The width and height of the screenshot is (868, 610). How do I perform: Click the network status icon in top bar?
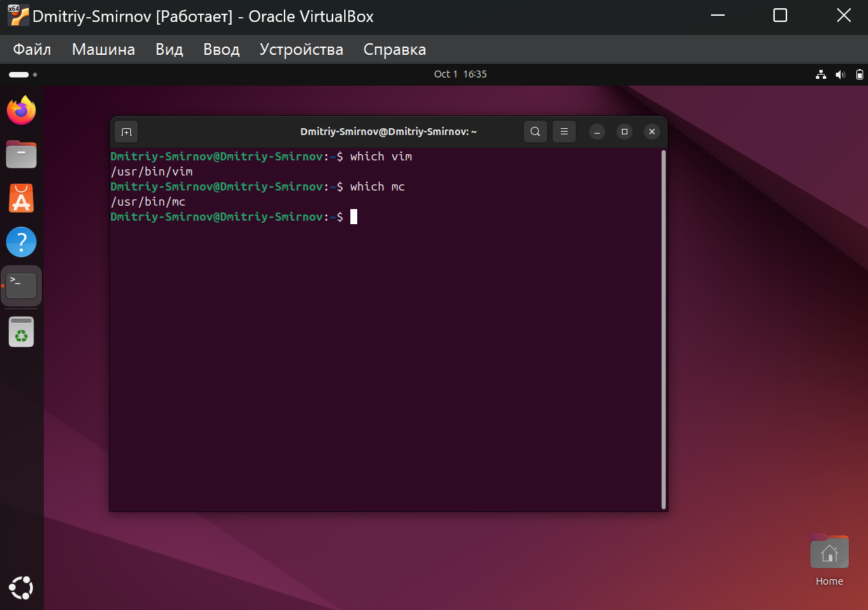click(821, 74)
